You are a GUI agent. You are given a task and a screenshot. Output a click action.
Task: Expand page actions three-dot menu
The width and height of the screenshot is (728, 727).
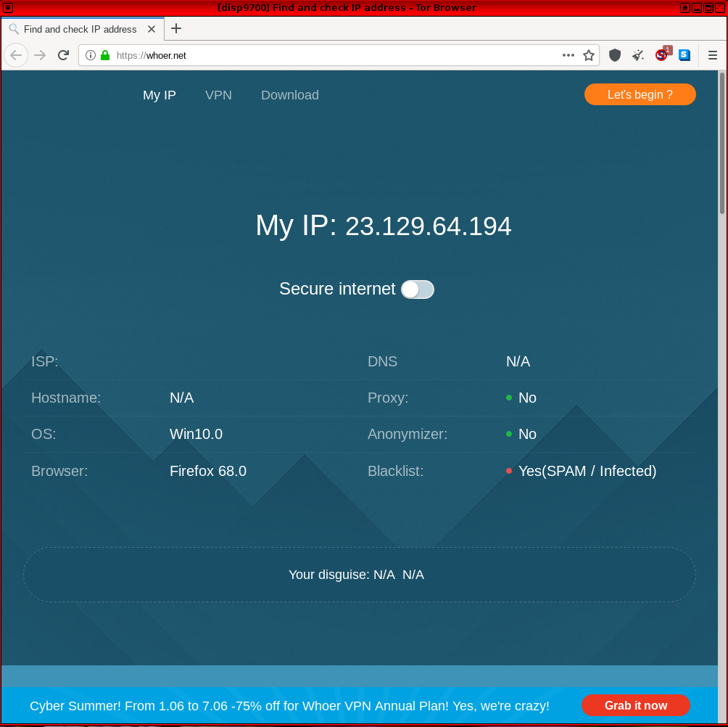568,55
